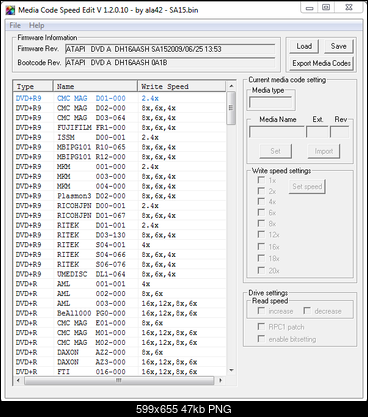The height and width of the screenshot is (417, 368).
Task: Select the DAXON AZ2-000 row
Action: coord(120,352)
